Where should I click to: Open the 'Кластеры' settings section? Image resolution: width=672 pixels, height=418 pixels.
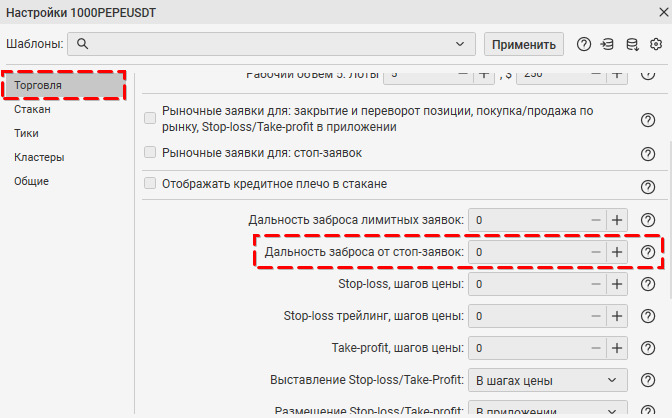click(x=39, y=157)
